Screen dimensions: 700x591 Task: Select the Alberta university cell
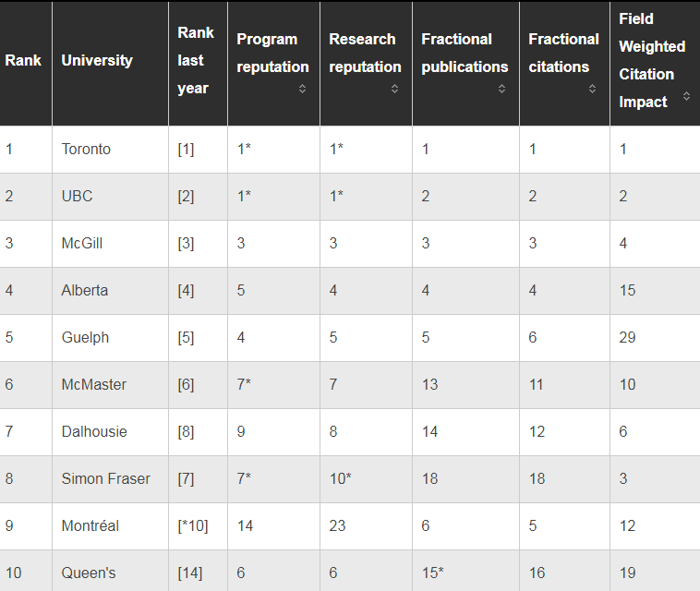[110, 291]
